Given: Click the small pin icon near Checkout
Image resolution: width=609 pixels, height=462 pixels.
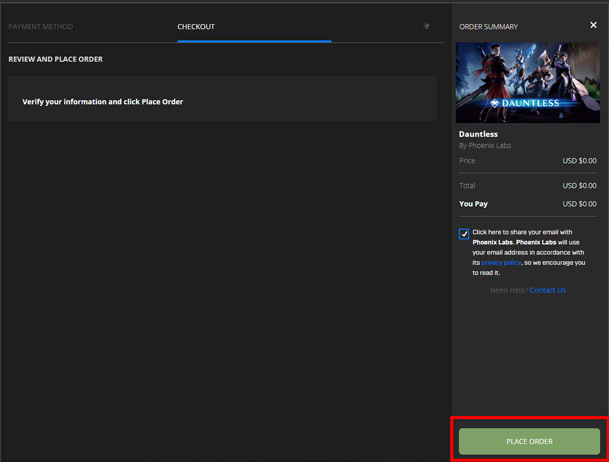Looking at the screenshot, I should 427,26.
